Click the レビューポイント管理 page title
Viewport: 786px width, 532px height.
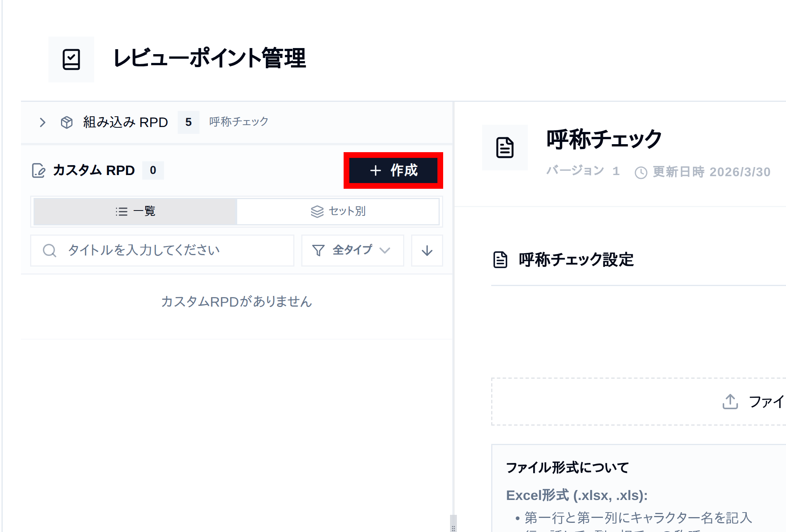click(210, 58)
